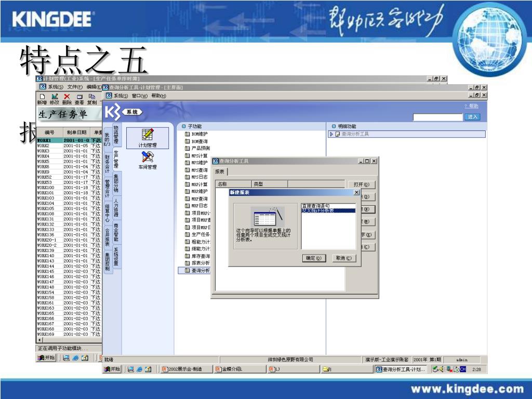The height and width of the screenshot is (399, 532).
Task: Click 名称 column header in report list
Action: point(234,184)
